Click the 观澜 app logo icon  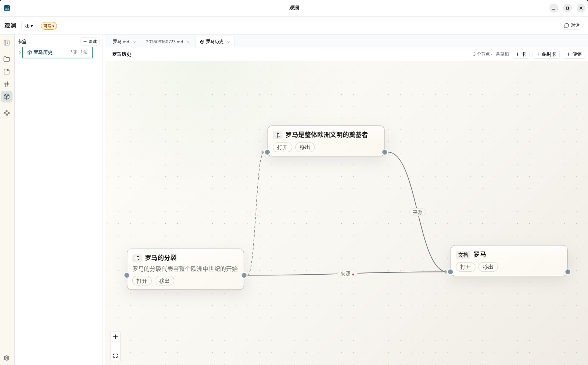7,8
